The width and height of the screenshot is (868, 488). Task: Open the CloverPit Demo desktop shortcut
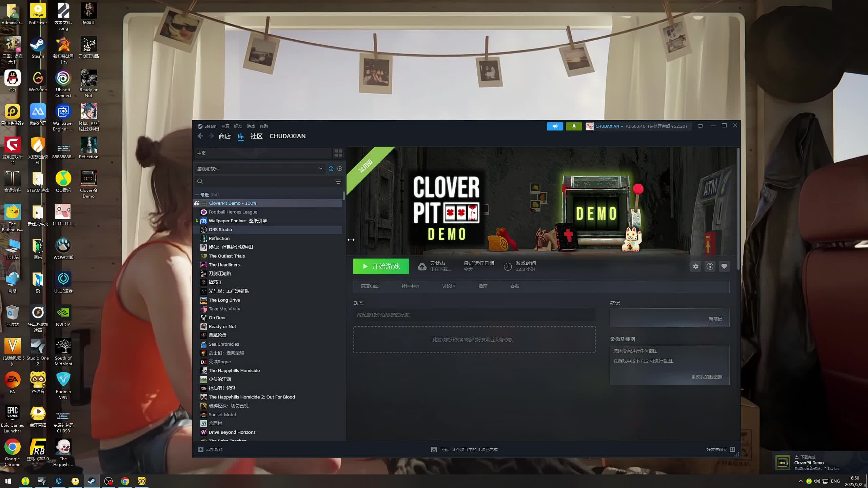pyautogui.click(x=88, y=185)
